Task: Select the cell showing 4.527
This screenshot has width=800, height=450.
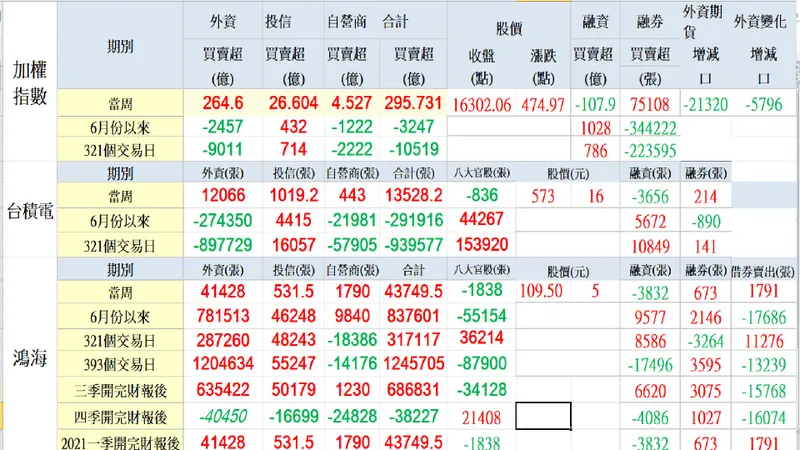Action: pyautogui.click(x=352, y=103)
